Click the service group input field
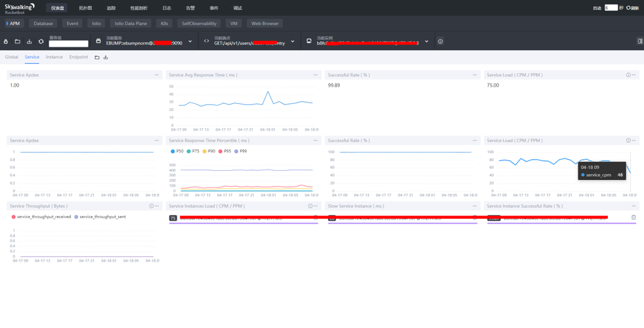This screenshot has width=644, height=328. [68, 44]
